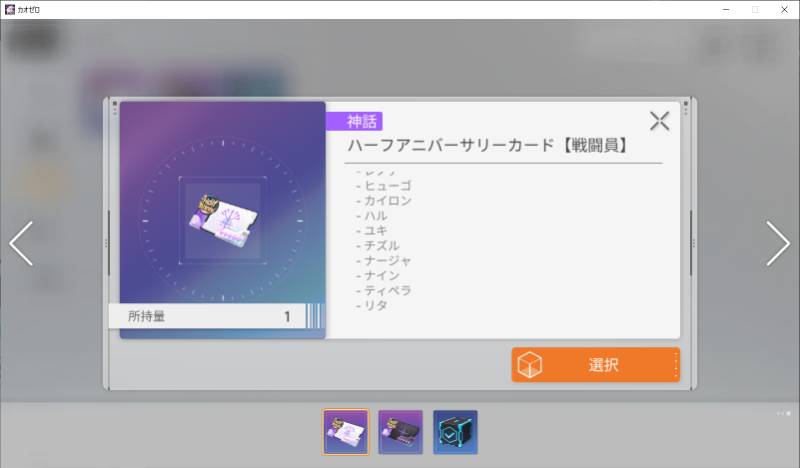The width and height of the screenshot is (800, 468).
Task: Click ヒューゴ in the character list
Action: (x=388, y=186)
